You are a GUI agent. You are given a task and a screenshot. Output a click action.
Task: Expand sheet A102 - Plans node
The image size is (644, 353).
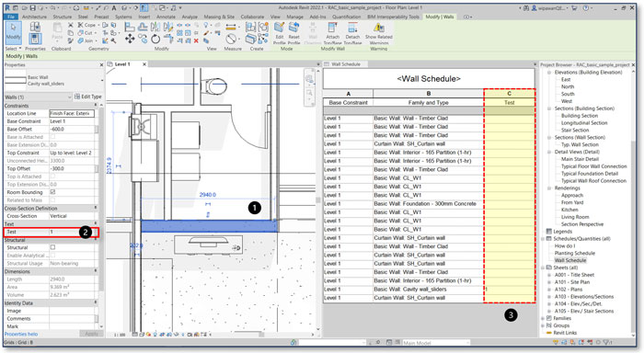coord(549,290)
